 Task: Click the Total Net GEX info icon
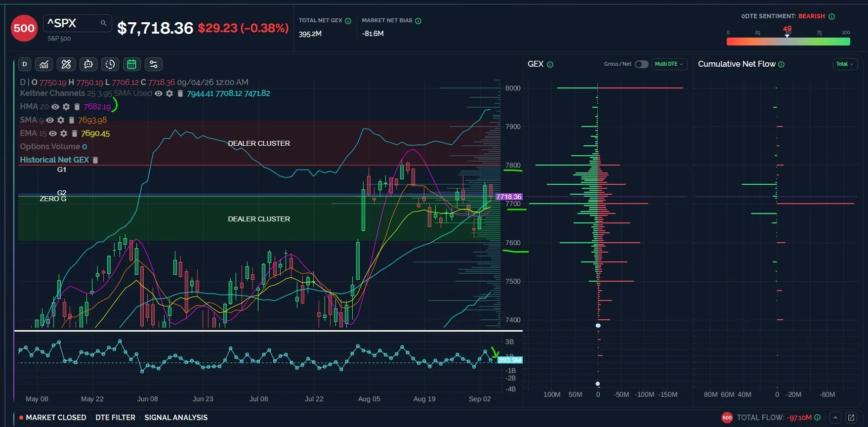click(348, 21)
